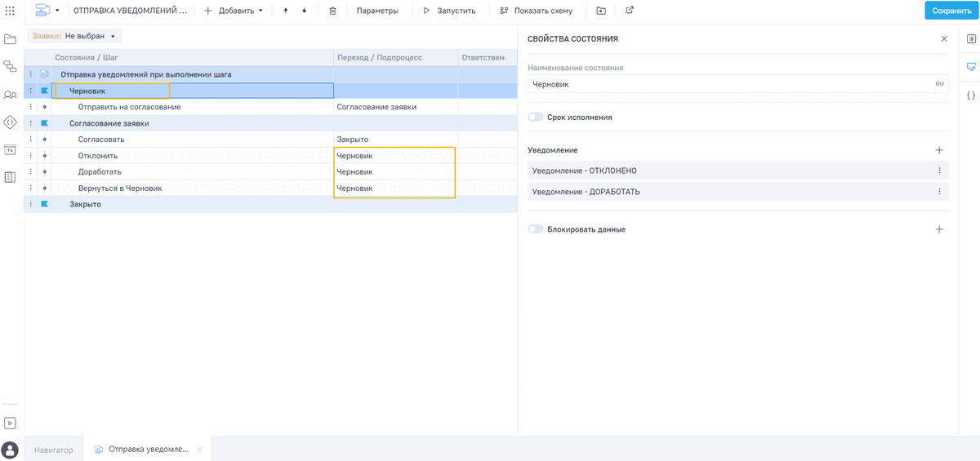Click Черновик transition in Отклонить row
The width and height of the screenshot is (980, 461).
click(395, 156)
